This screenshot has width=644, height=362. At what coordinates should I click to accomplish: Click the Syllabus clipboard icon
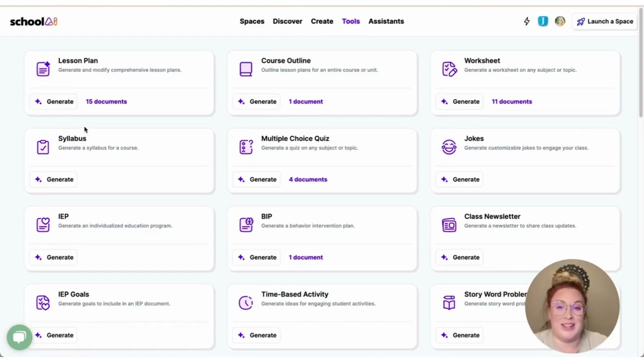[x=43, y=147]
